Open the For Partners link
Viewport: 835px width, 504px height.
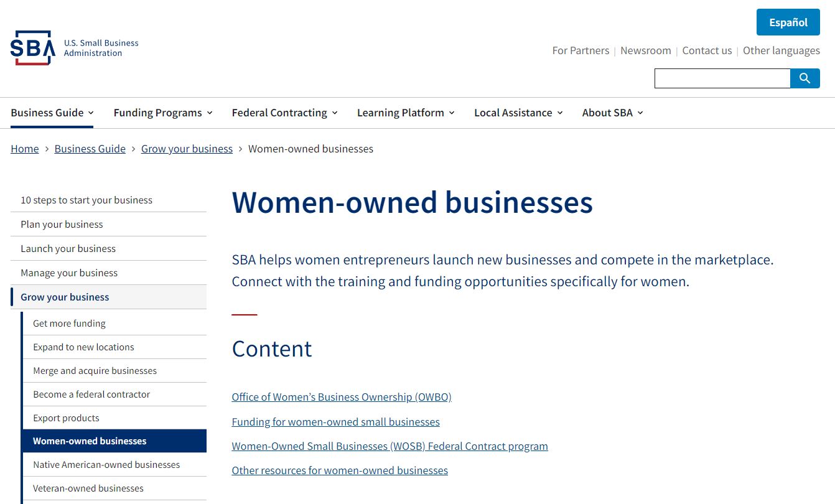[581, 50]
